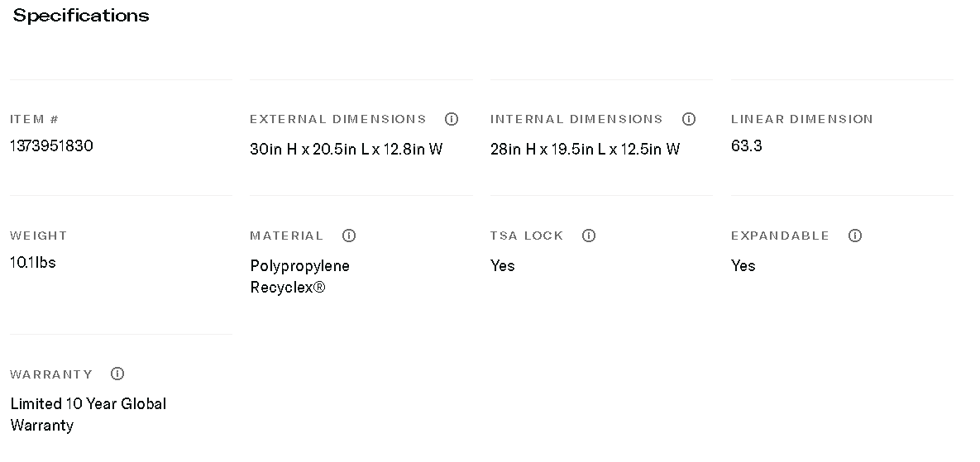
Task: Click the External Dimensions info icon
Action: pyautogui.click(x=452, y=119)
